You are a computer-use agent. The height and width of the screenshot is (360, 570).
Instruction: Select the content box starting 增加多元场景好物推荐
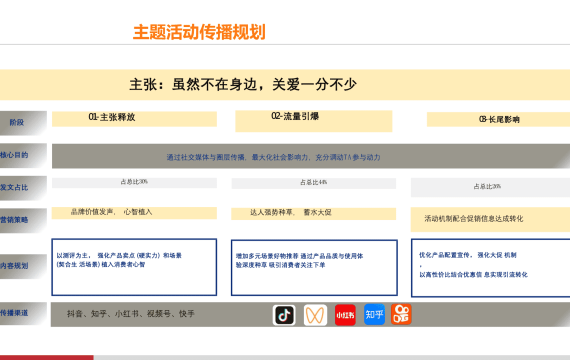pyautogui.click(x=314, y=268)
